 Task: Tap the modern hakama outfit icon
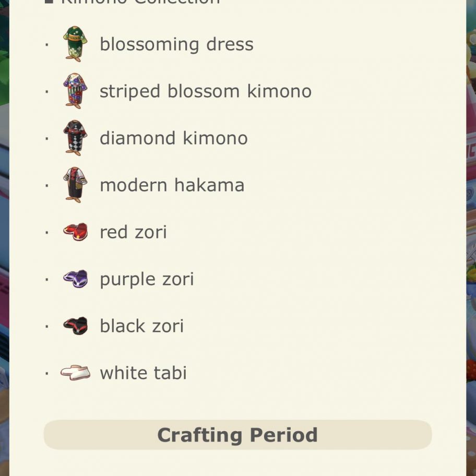point(75,185)
